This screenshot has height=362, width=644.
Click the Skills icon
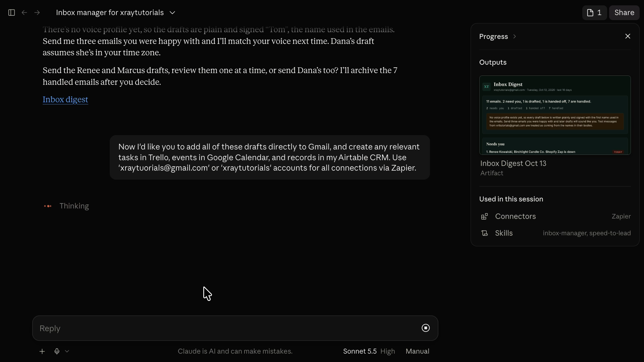coord(484,233)
